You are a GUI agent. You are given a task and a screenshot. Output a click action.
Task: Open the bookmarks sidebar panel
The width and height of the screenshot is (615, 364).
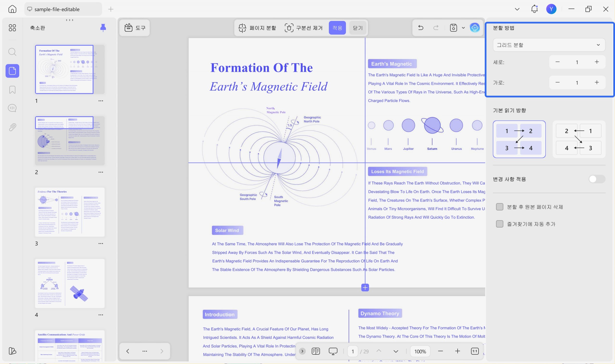point(12,90)
